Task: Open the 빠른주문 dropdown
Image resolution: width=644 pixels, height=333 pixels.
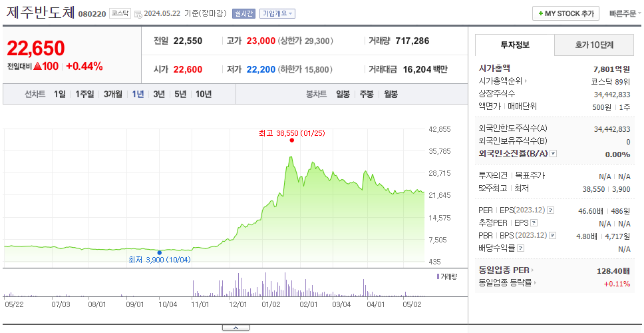Action: coord(625,13)
